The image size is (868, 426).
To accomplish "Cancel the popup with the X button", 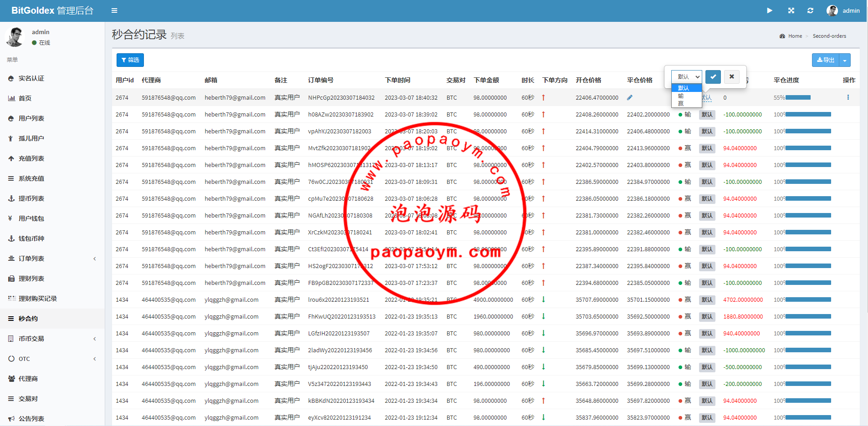I will pos(731,76).
